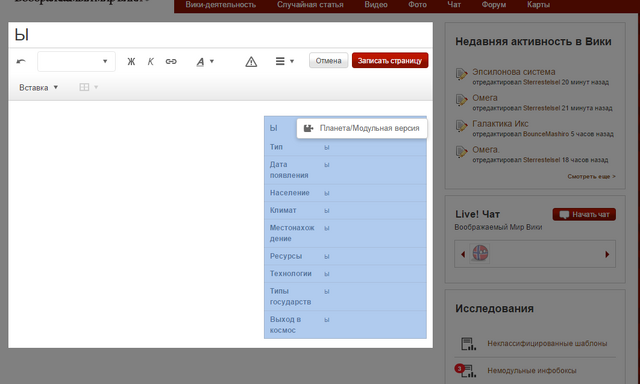The width and height of the screenshot is (640, 384).
Task: Click Смотреть еще link
Action: click(591, 176)
